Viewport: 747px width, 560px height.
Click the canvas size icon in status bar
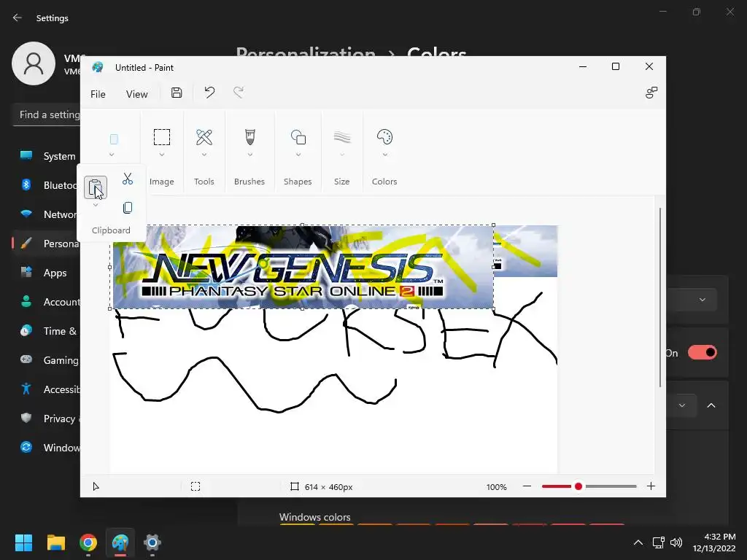[295, 486]
